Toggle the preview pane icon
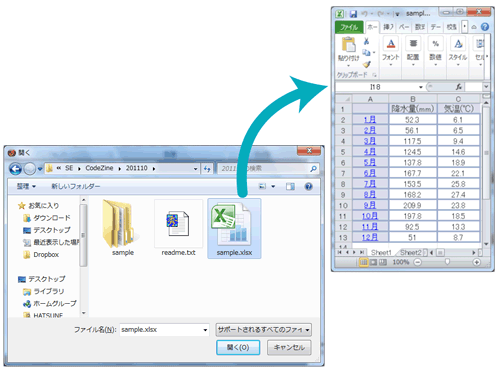The height and width of the screenshot is (372, 500). click(x=290, y=186)
